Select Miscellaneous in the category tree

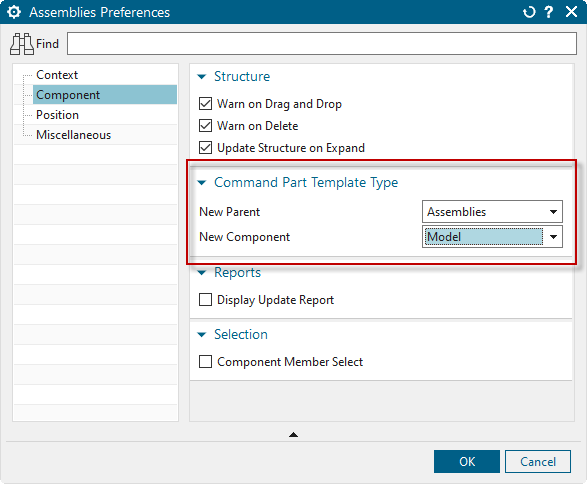click(73, 135)
